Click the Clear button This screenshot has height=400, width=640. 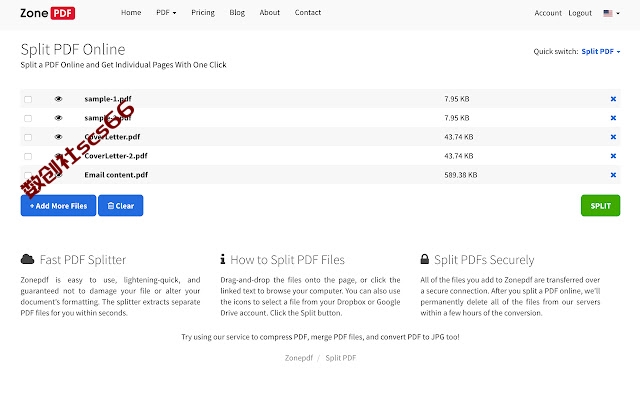121,206
